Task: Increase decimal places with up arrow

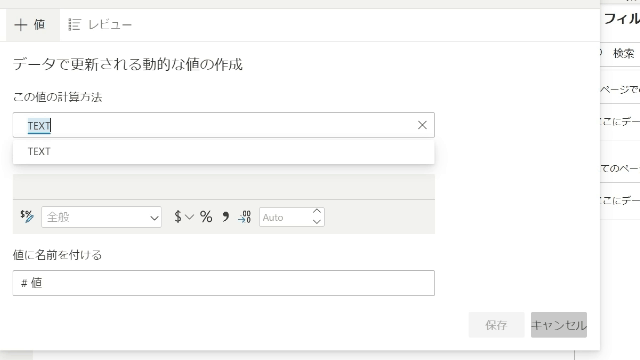Action: click(x=317, y=212)
